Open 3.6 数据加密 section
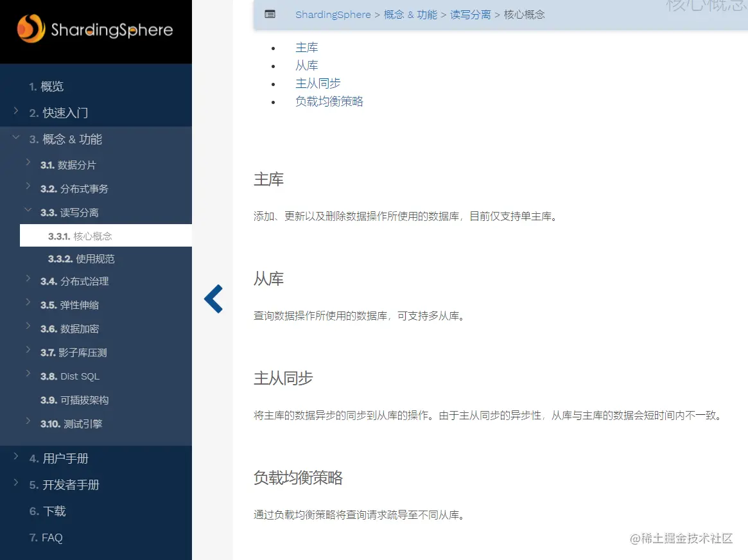This screenshot has height=560, width=748. pos(69,329)
